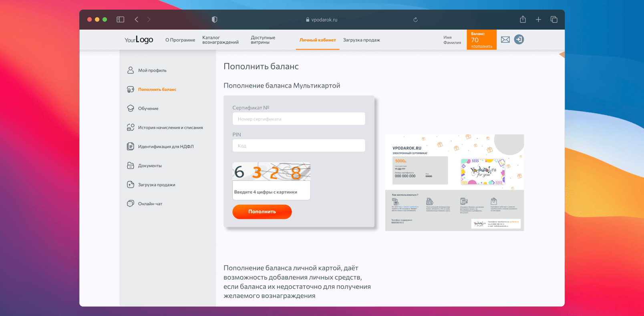Reload the page with the refresh icon
Screen dimensions: 644x316
(x=415, y=20)
